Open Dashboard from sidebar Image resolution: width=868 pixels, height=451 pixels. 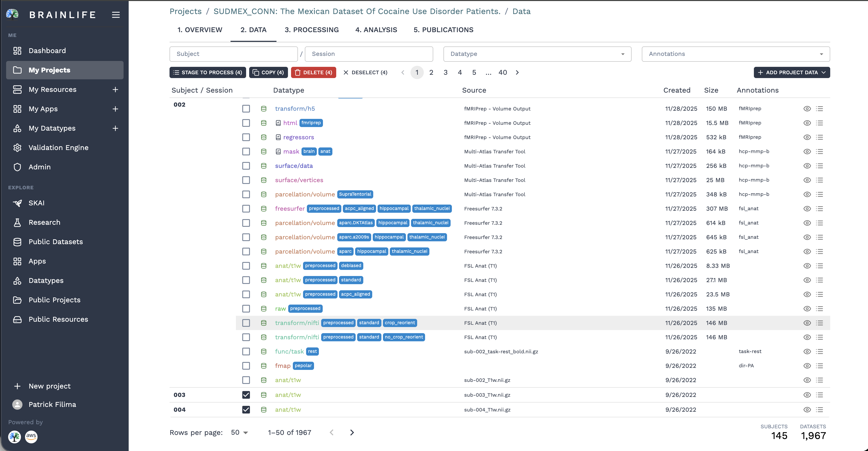[65, 51]
